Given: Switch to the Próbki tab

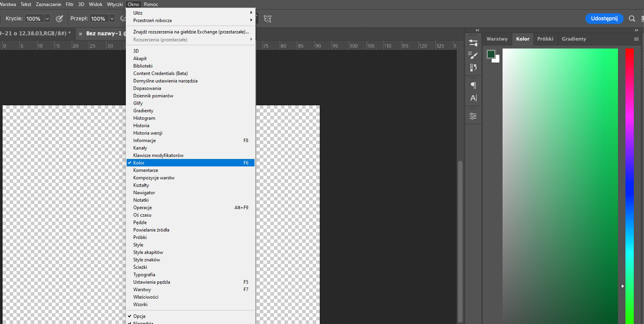Looking at the screenshot, I should point(545,39).
